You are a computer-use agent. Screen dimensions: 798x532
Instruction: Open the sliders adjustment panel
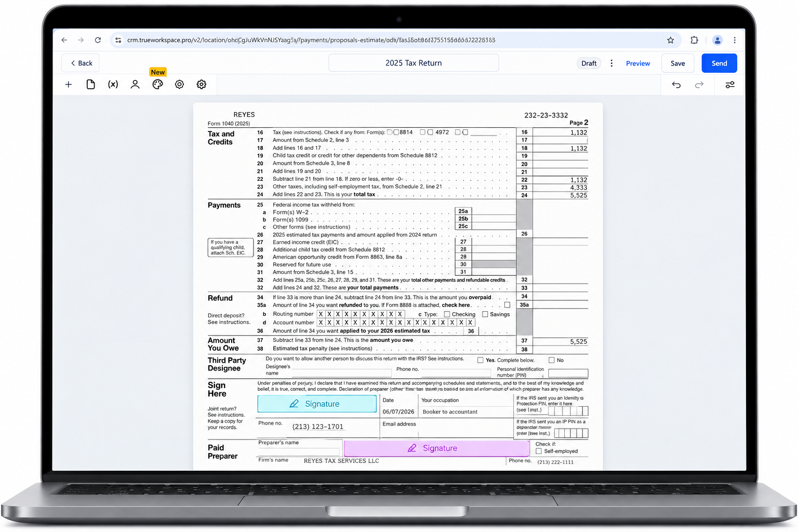tap(730, 85)
